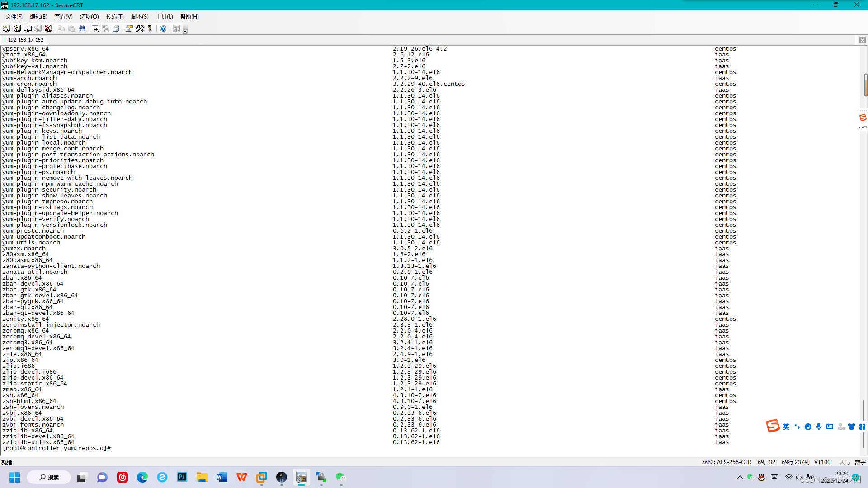
Task: Open the 脚本(S) menu
Action: click(x=139, y=17)
